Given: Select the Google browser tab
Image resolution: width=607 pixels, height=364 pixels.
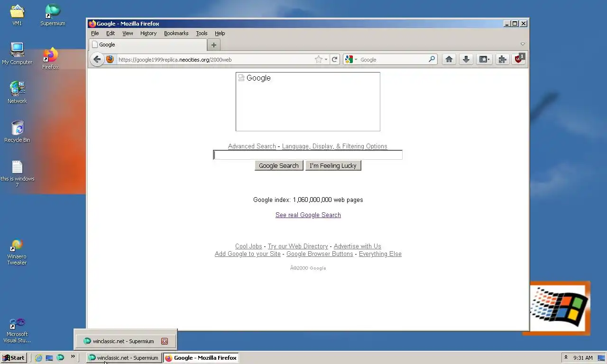Looking at the screenshot, I should [147, 45].
